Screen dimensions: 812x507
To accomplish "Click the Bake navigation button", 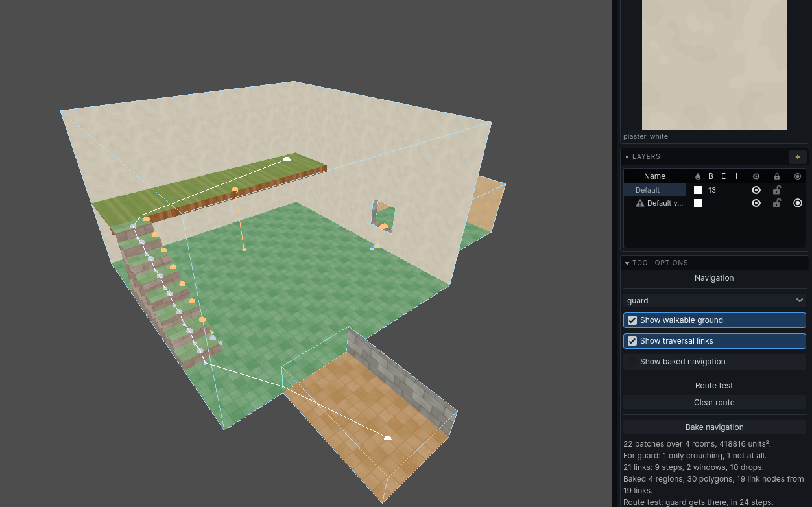I will pos(715,427).
